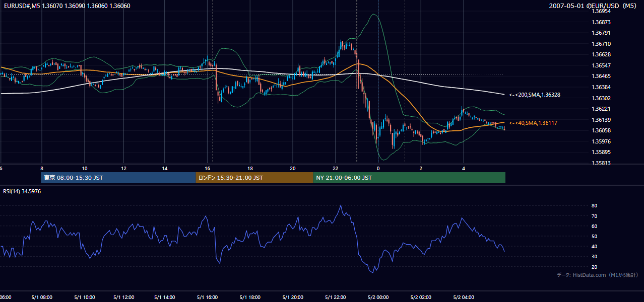644x302 pixels.
Task: Click the 5/1 08:00 date axis label
Action: coord(42,297)
